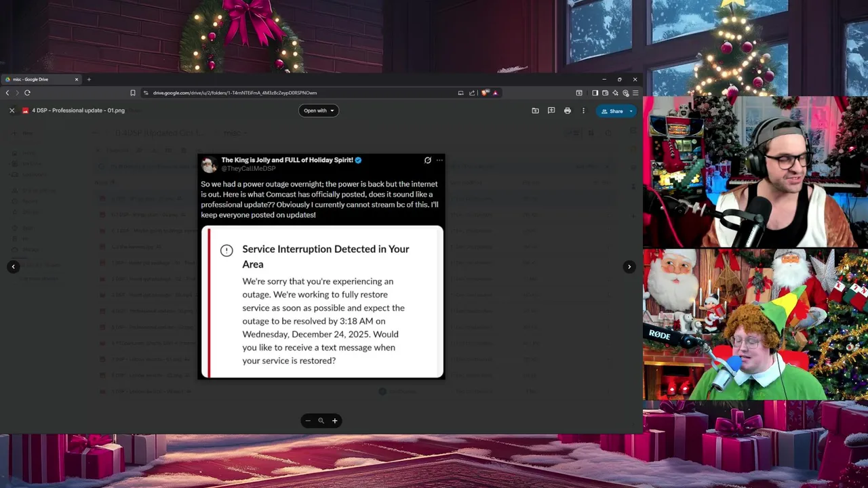Image resolution: width=868 pixels, height=488 pixels.
Task: Open the browser hamburger menu
Action: coord(635,93)
